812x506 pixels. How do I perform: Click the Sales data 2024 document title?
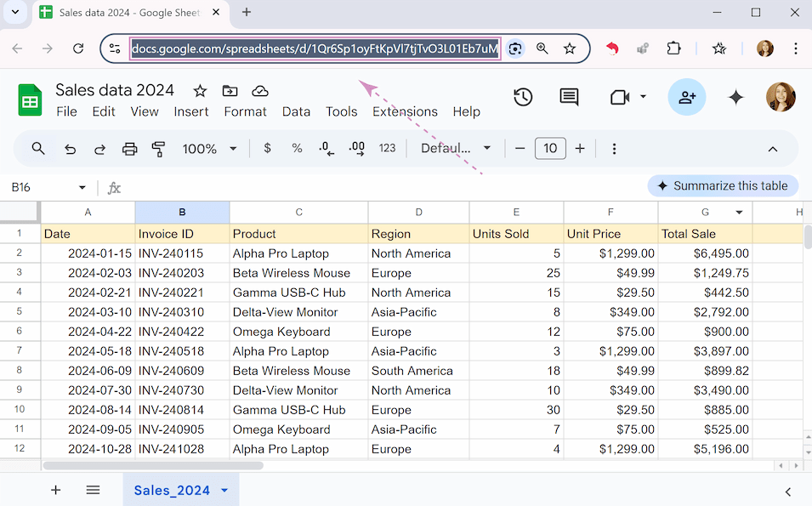(115, 90)
